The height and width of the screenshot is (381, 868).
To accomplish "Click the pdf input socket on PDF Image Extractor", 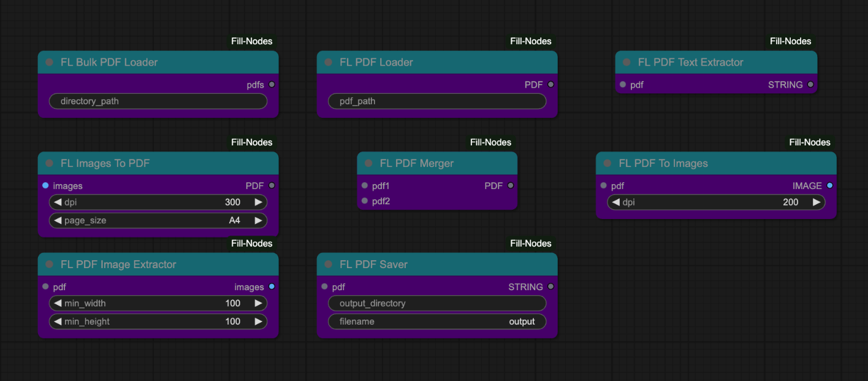I will click(x=45, y=287).
